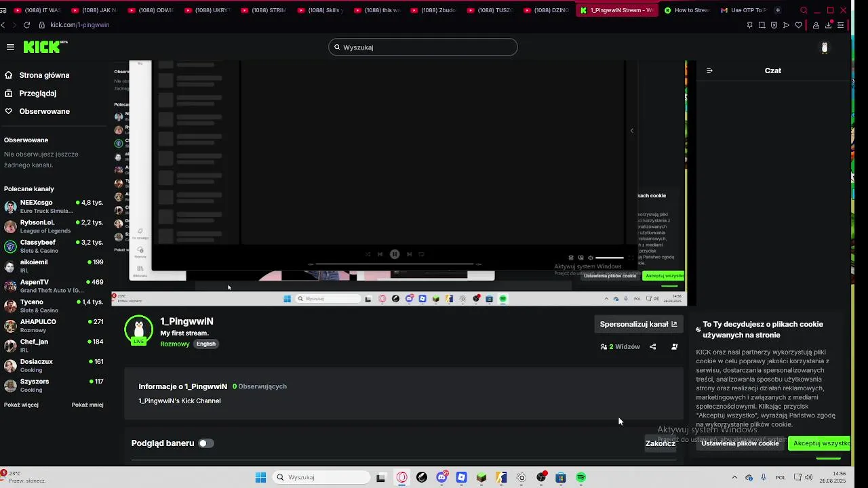Image resolution: width=868 pixels, height=488 pixels.
Task: Click the 1_PingwwiN channel name heading
Action: coord(186,321)
